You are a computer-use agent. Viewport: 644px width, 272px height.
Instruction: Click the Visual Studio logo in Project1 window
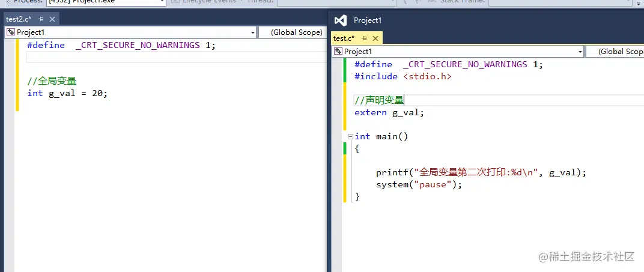[x=341, y=20]
